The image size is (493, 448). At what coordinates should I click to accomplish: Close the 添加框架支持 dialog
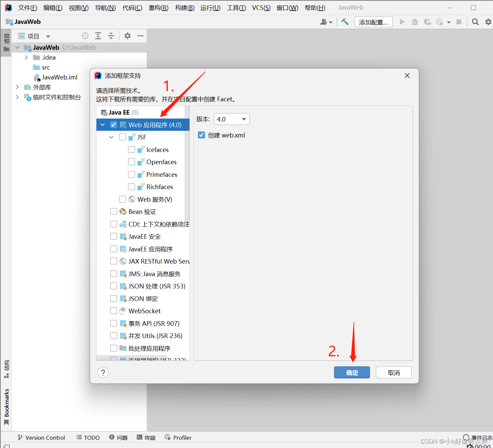point(407,75)
